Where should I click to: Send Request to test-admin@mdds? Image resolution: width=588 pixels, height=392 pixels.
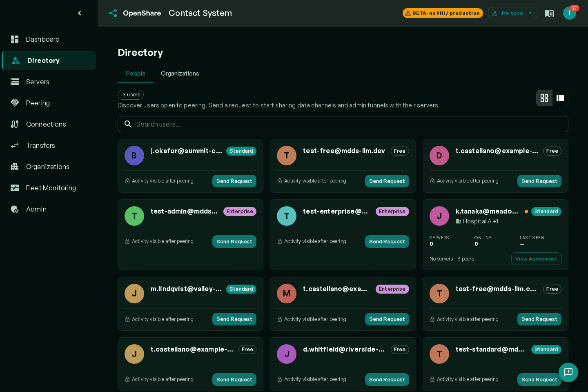[x=234, y=242]
